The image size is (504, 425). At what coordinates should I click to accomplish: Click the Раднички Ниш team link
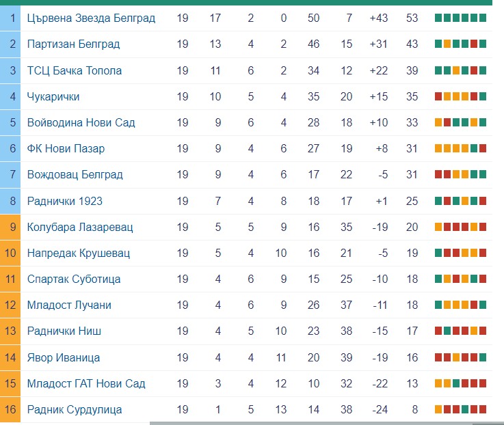(x=64, y=331)
